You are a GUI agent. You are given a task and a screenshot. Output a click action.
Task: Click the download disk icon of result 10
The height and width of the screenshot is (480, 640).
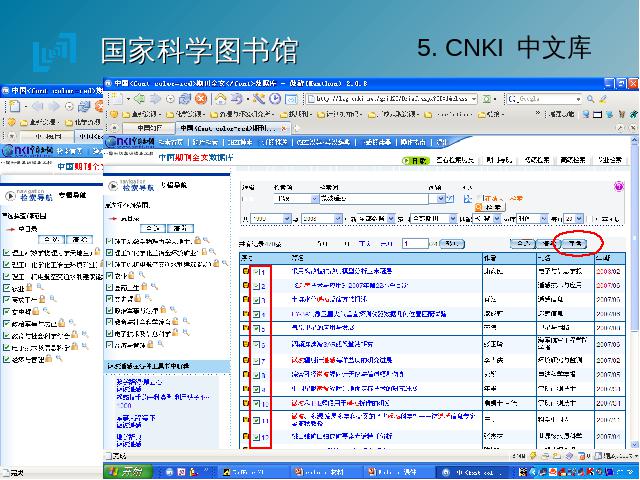point(245,403)
